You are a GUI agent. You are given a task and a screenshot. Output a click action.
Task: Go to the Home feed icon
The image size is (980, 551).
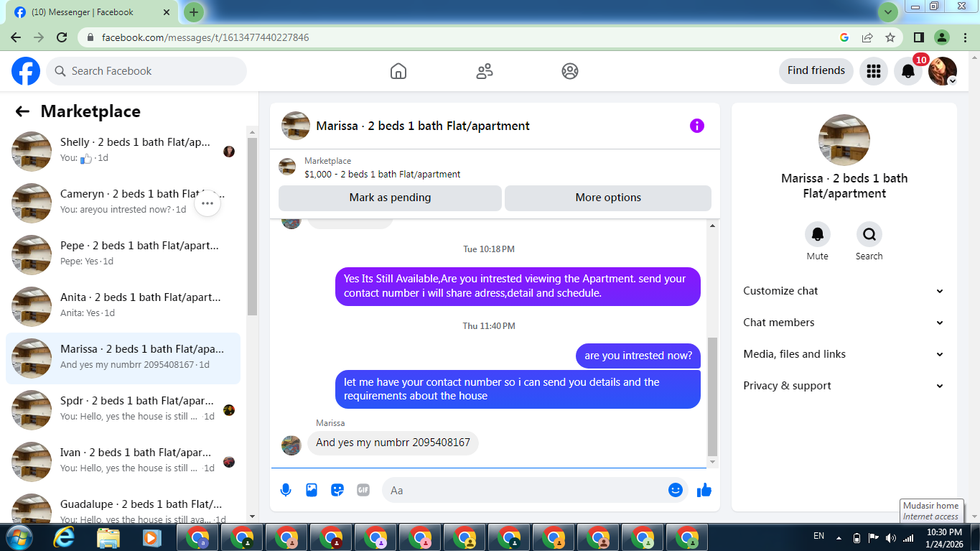(398, 71)
